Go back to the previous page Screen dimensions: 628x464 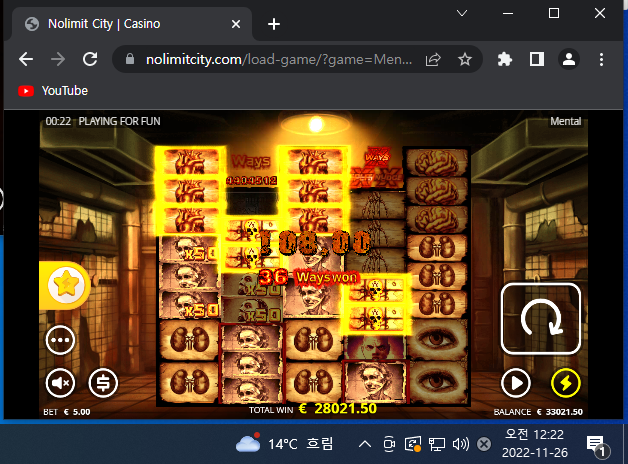[x=26, y=60]
